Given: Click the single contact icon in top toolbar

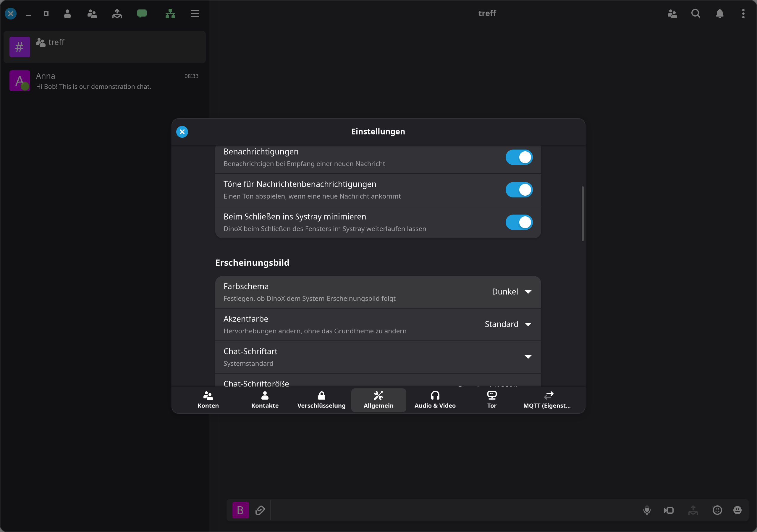Looking at the screenshot, I should point(67,14).
